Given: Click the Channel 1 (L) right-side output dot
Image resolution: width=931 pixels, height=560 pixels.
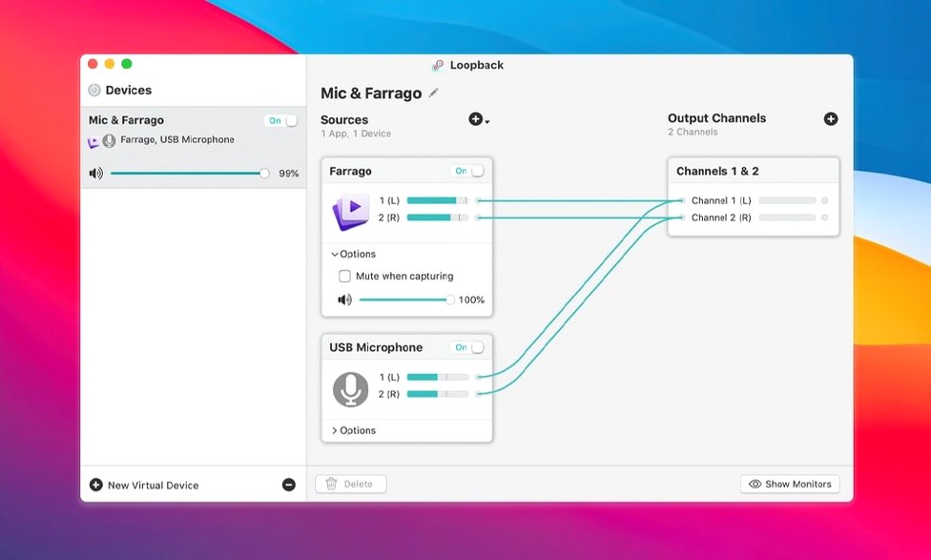Looking at the screenshot, I should tap(825, 200).
